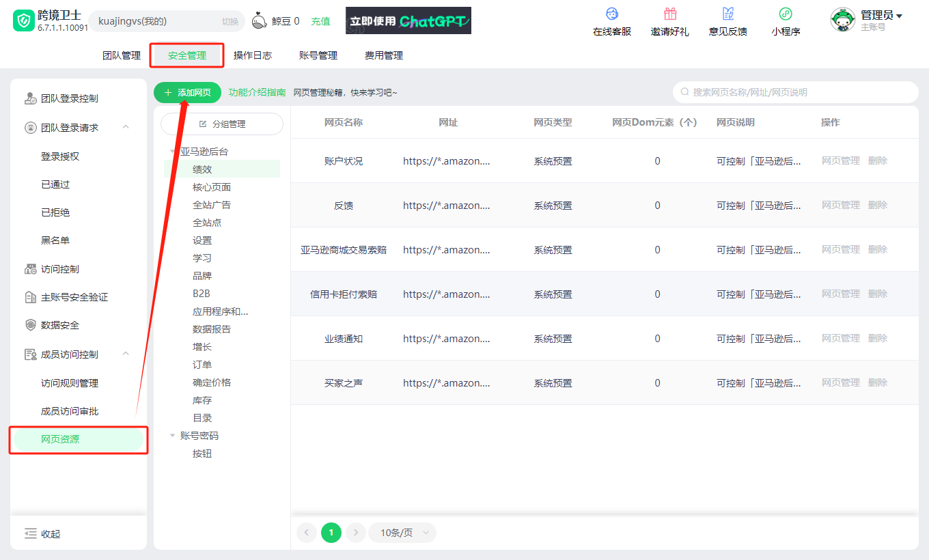Open the 管理员 account dropdown arrow
Image resolution: width=929 pixels, height=560 pixels.
(899, 16)
